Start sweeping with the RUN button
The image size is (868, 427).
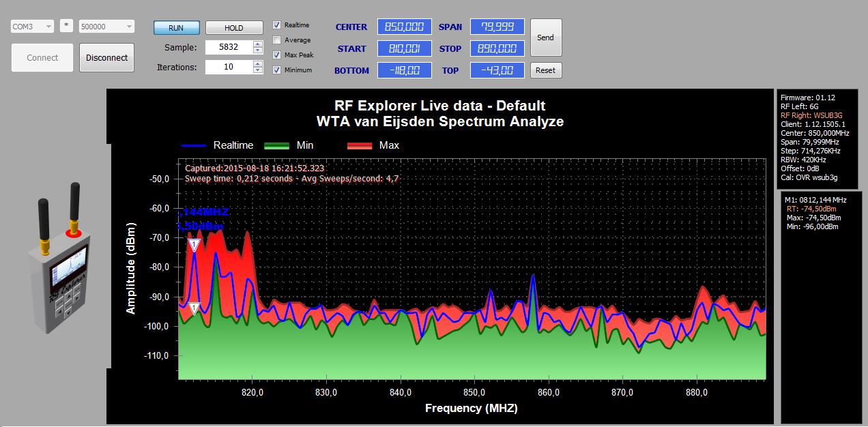pyautogui.click(x=176, y=28)
